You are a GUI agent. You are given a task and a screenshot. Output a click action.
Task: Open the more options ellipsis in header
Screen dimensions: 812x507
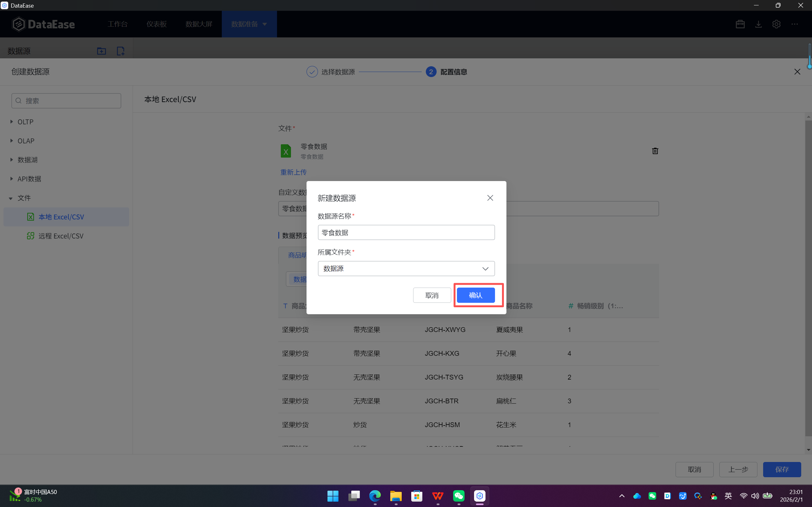(x=795, y=24)
